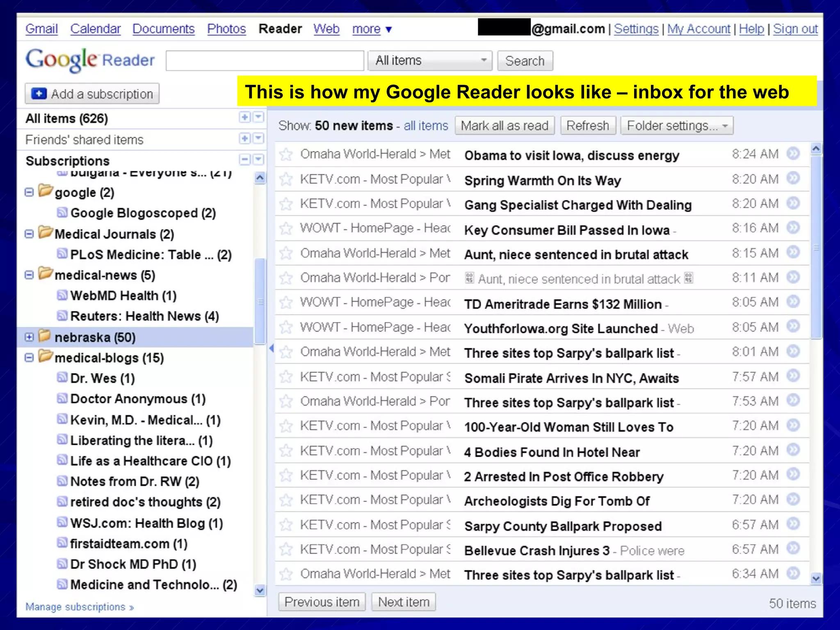Click the plus icon beside All items
This screenshot has height=630, width=840.
245,117
